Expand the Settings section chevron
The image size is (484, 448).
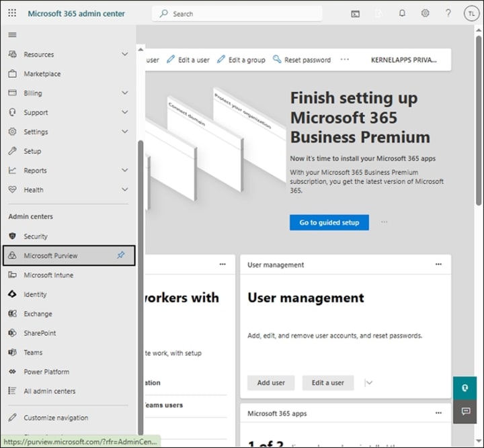point(125,132)
